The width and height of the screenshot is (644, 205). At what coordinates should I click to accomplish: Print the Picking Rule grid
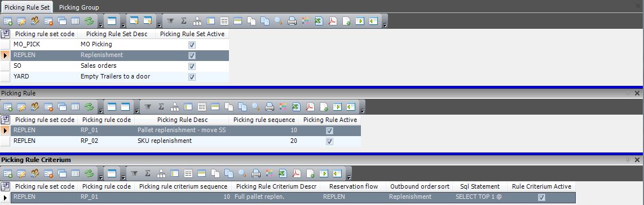pos(270,107)
